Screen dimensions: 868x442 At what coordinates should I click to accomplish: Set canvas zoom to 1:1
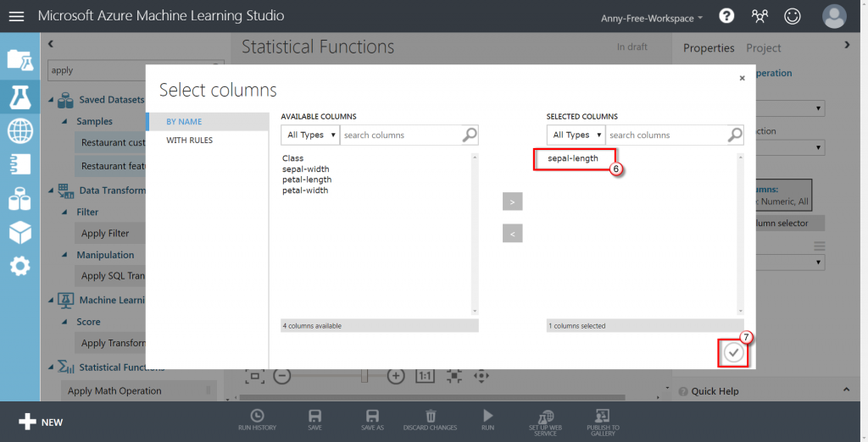pyautogui.click(x=426, y=376)
